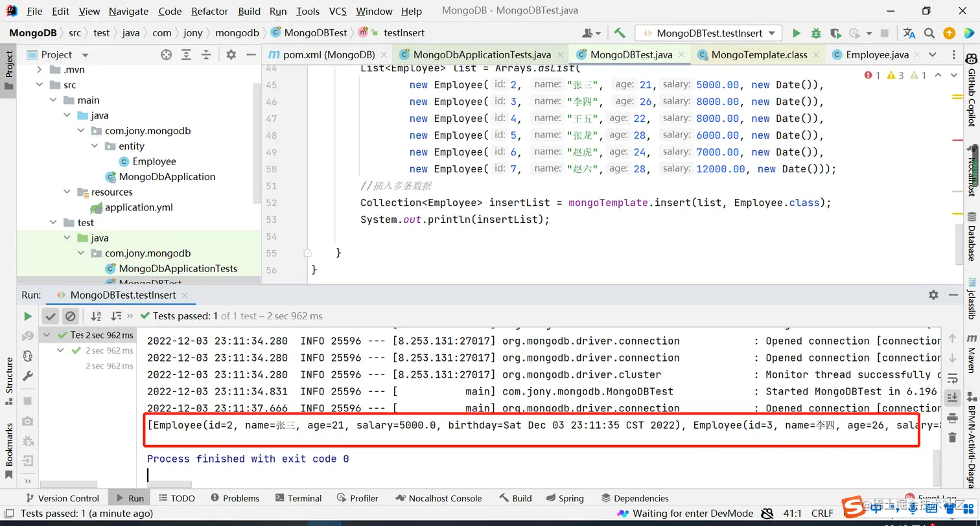Click the print icon beside console
This screenshot has height=526, width=980.
(x=952, y=418)
